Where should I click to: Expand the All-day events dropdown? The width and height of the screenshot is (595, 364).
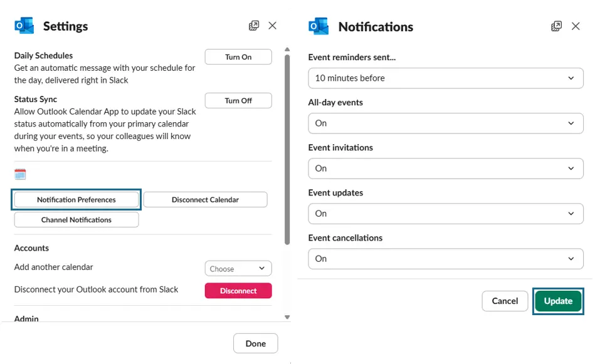[446, 123]
